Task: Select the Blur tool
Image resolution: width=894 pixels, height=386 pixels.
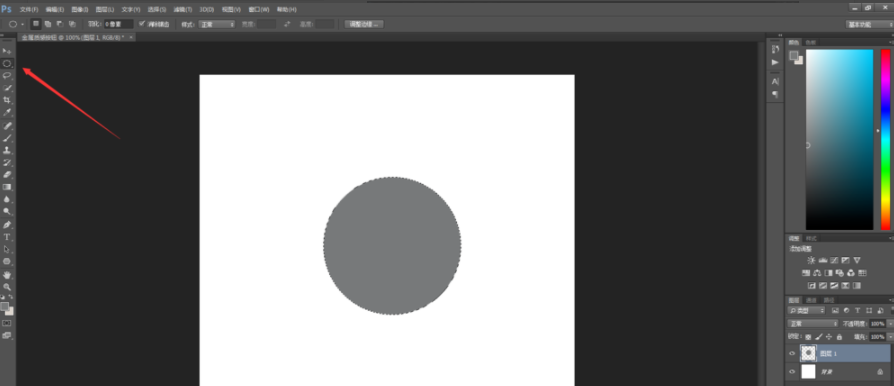Action: coord(7,200)
